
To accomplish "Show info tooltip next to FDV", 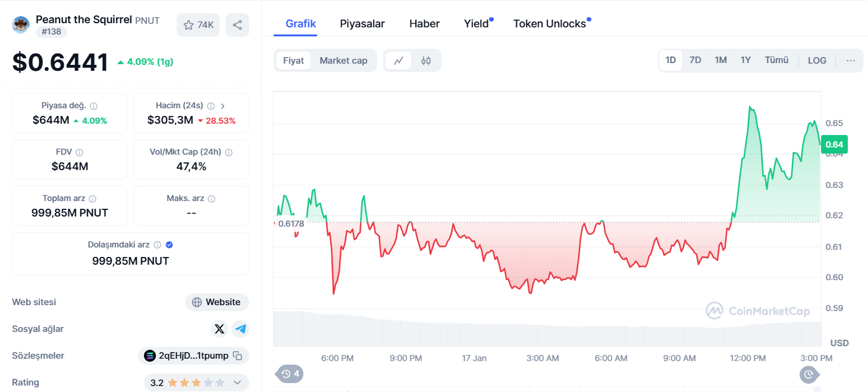I will click(80, 152).
